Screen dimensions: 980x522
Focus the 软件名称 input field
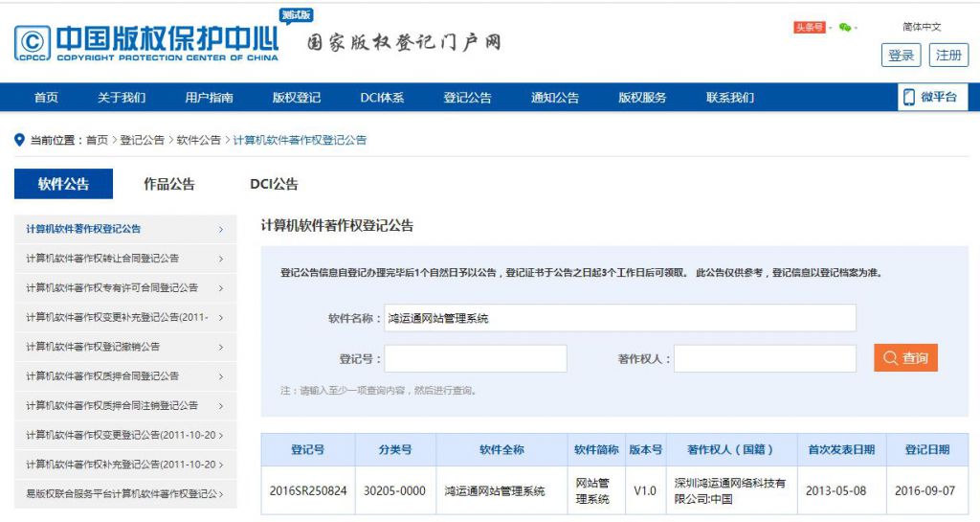620,318
